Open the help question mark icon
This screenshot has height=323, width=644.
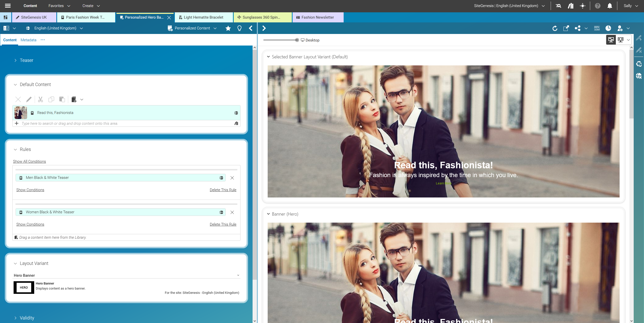pos(598,6)
